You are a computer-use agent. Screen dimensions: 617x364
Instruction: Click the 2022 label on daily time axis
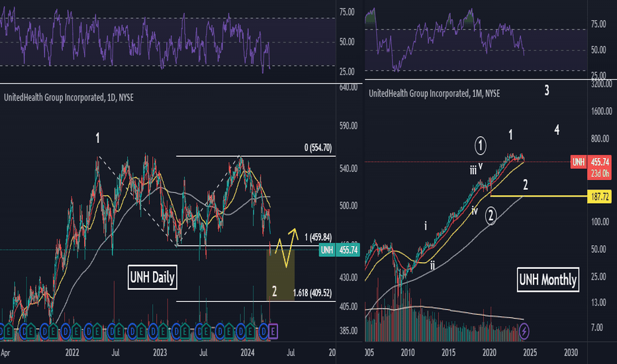pyautogui.click(x=72, y=353)
